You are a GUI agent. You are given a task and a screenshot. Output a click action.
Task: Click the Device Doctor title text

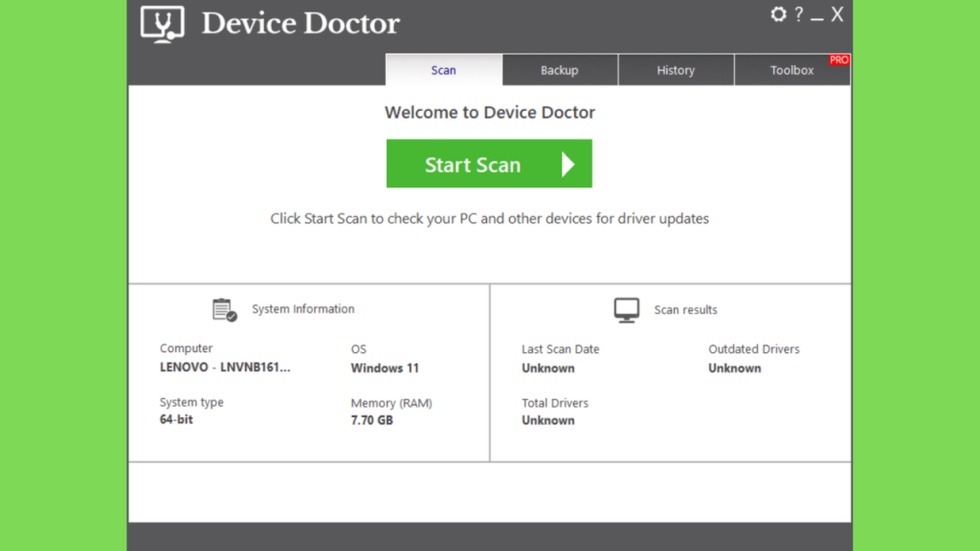pos(301,24)
